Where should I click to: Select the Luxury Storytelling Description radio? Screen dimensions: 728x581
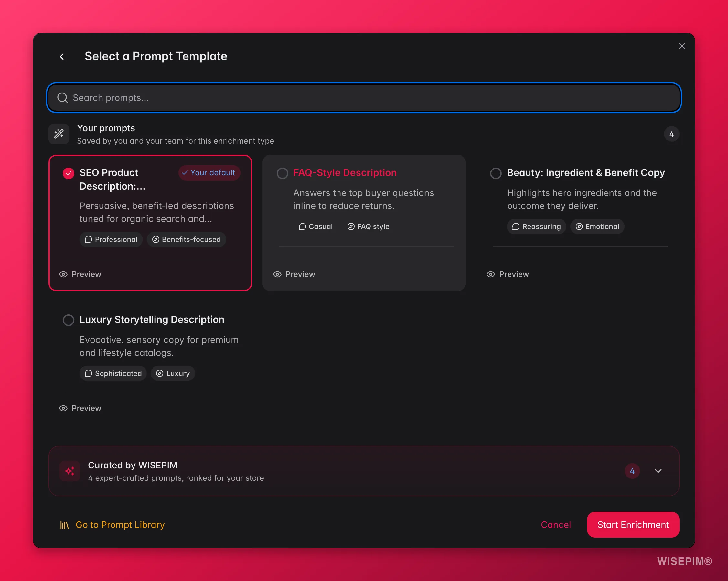tap(69, 320)
